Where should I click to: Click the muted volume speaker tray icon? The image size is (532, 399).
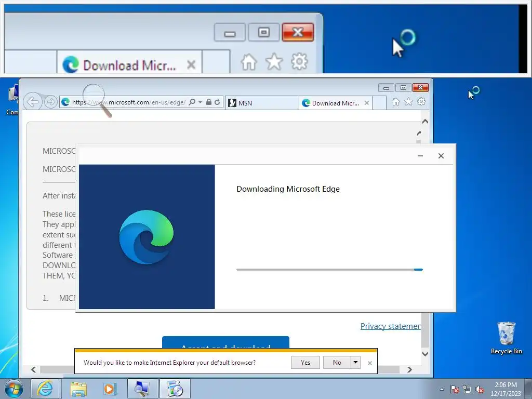pos(480,389)
